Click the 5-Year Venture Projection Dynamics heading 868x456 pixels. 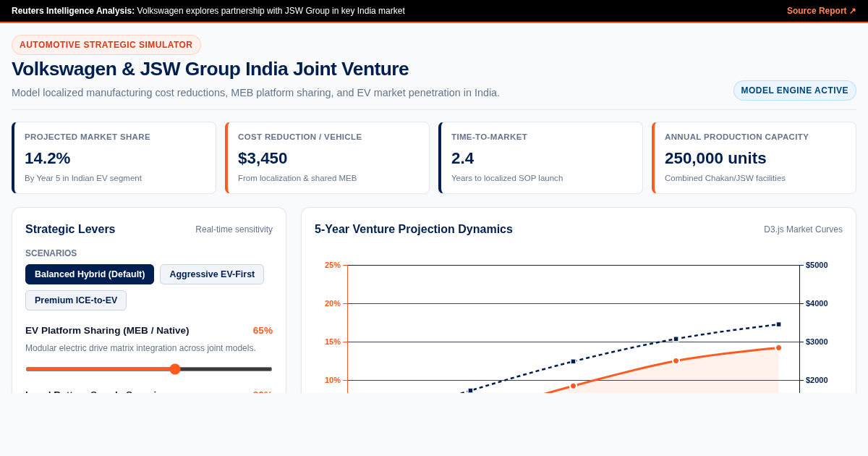[414, 229]
